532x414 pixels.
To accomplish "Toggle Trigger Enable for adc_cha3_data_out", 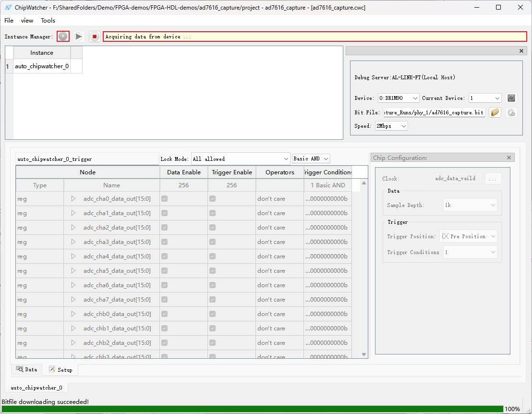I will coord(212,242).
